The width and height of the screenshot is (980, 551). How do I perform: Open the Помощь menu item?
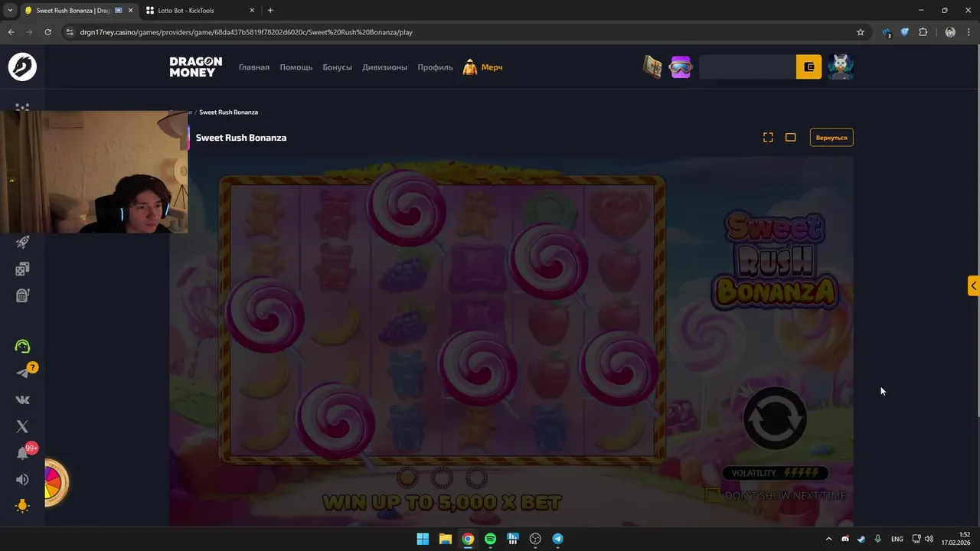[x=296, y=67]
